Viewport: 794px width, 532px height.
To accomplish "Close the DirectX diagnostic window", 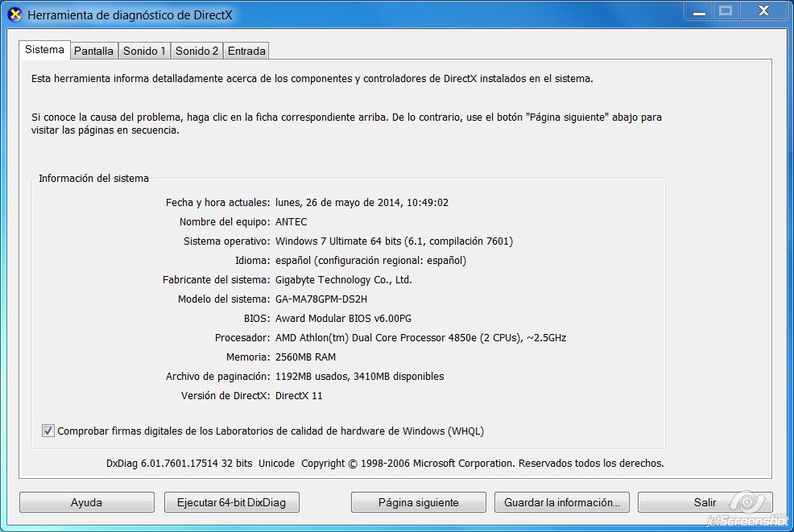I will 763,10.
